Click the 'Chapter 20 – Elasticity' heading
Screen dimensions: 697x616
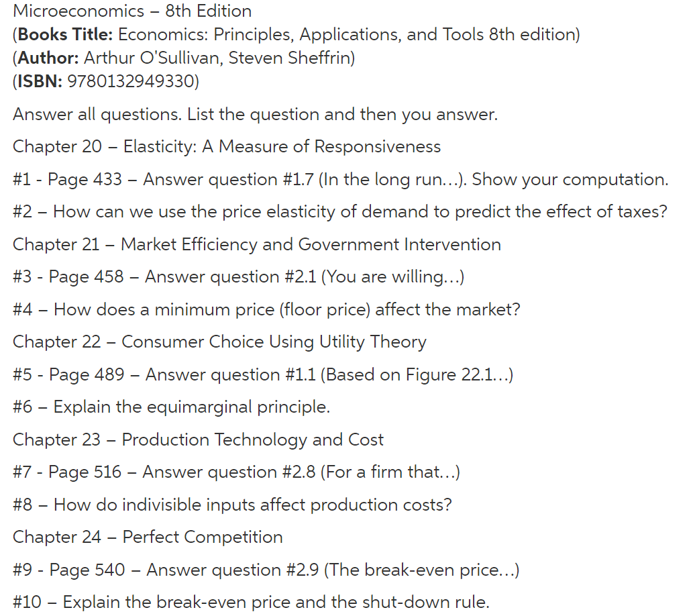tap(227, 147)
